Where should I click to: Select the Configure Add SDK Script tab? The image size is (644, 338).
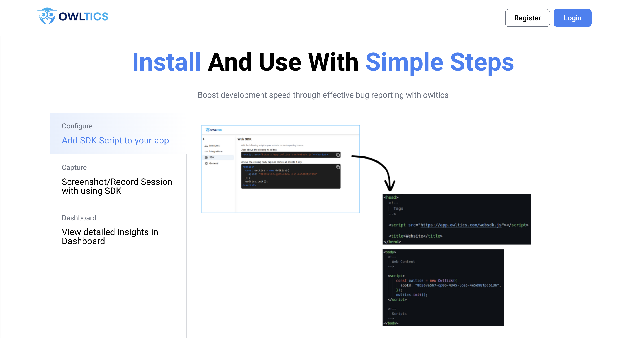118,134
